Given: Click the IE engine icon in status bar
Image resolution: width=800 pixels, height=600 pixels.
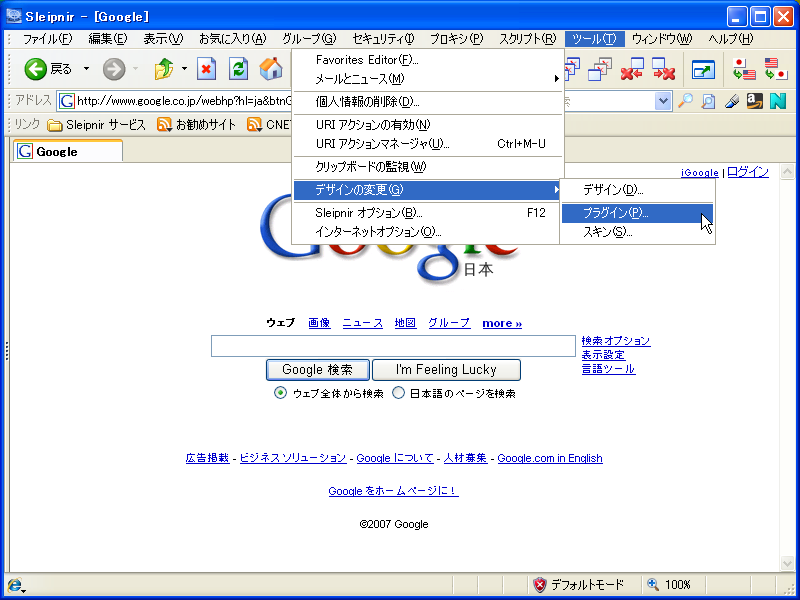Looking at the screenshot, I should tap(16, 585).
